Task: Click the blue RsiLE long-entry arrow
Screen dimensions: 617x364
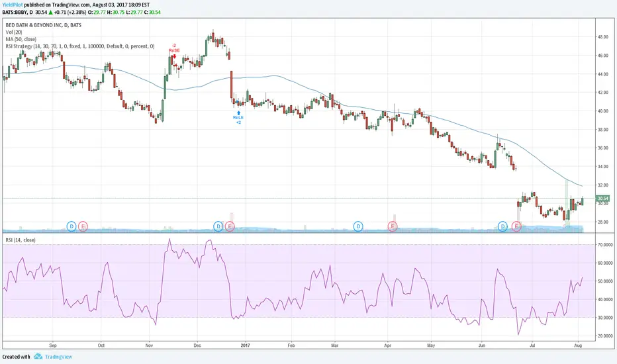Action: coord(238,113)
